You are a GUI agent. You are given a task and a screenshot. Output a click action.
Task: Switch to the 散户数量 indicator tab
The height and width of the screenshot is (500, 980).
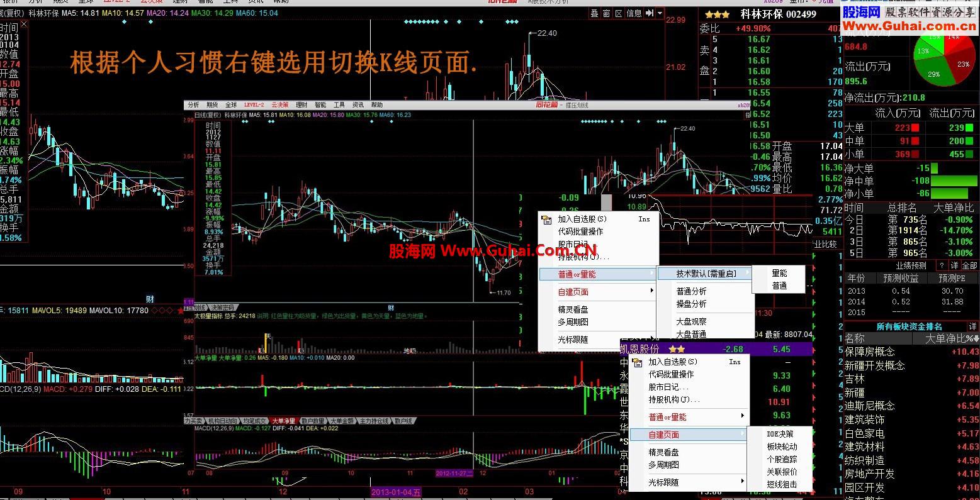point(312,421)
